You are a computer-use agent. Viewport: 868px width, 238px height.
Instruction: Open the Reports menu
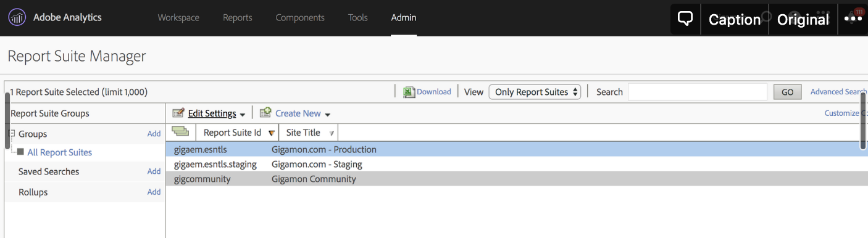point(238,18)
